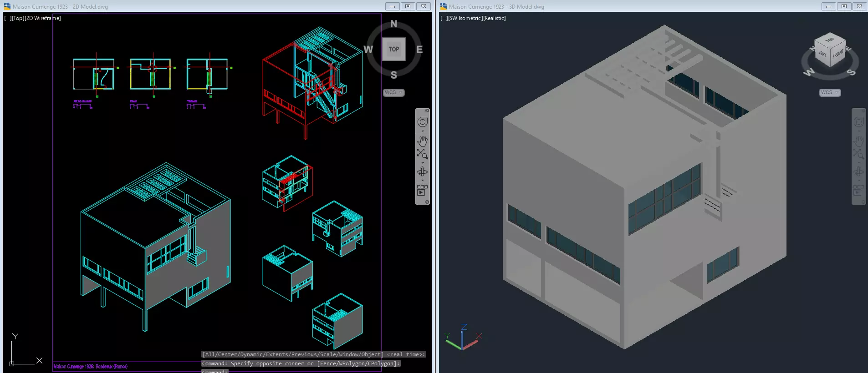This screenshot has height=373, width=868.
Task: Click the TOP face of 3D ViewCube
Action: click(x=830, y=40)
